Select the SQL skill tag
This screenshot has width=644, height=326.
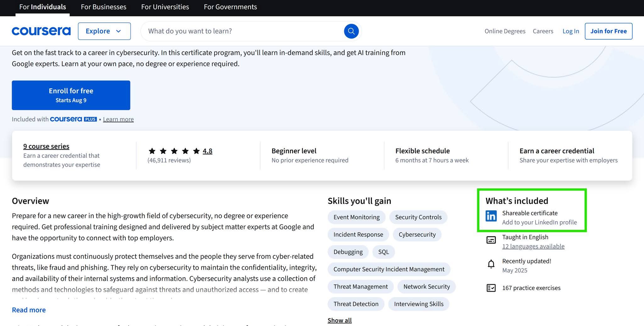384,252
